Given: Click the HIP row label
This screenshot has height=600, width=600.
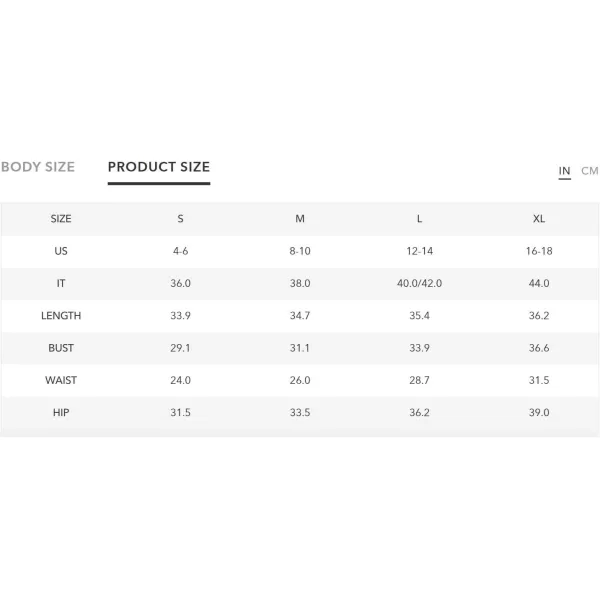Looking at the screenshot, I should 61,412.
